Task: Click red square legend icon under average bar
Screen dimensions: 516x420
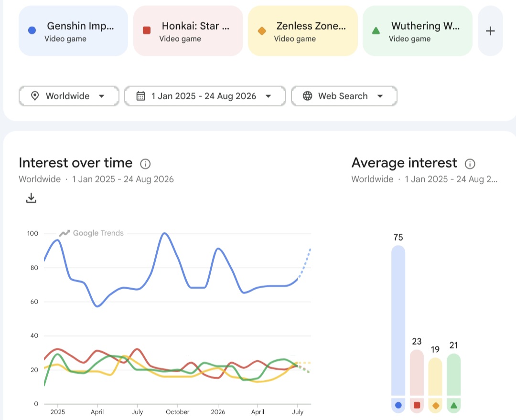Action: tap(417, 405)
